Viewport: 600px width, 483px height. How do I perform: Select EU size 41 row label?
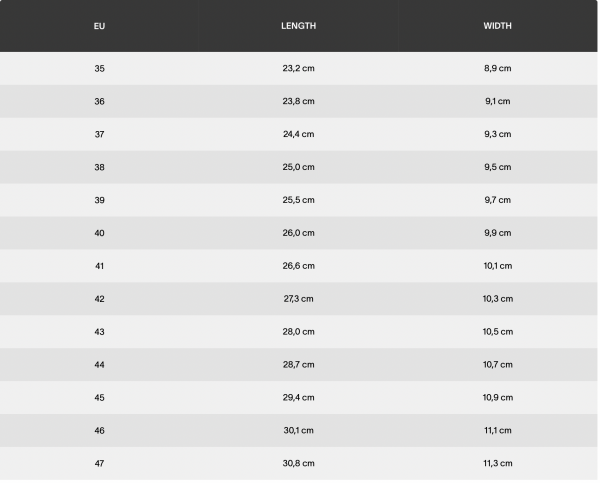(x=99, y=266)
